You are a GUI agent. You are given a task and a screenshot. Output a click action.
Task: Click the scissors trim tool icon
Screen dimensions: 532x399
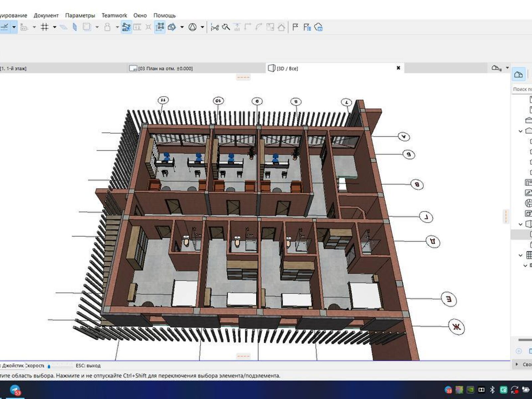coord(215,27)
